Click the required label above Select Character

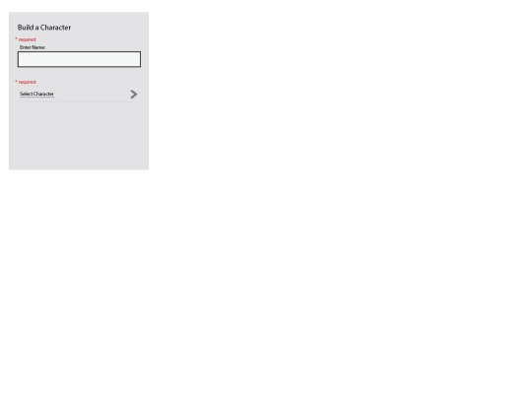click(28, 82)
